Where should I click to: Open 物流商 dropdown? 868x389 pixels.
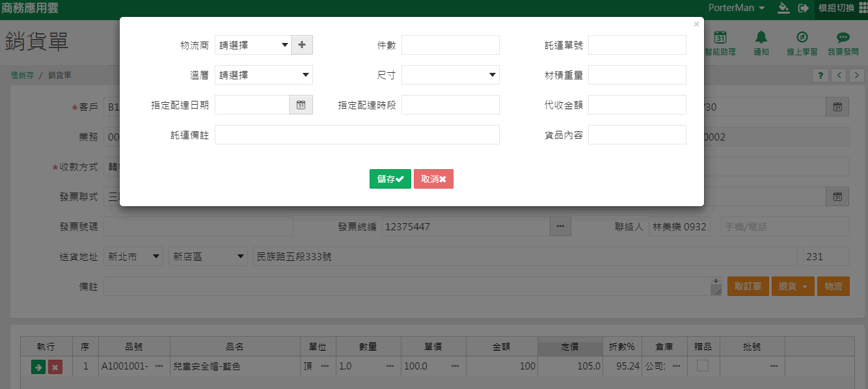click(253, 45)
